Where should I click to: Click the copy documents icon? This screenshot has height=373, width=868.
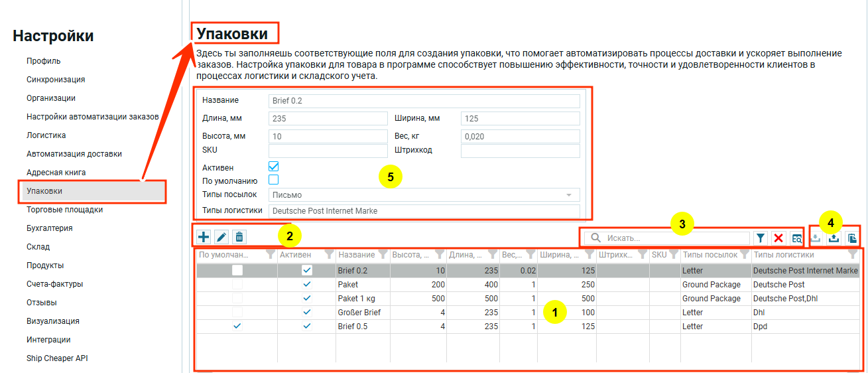[853, 238]
